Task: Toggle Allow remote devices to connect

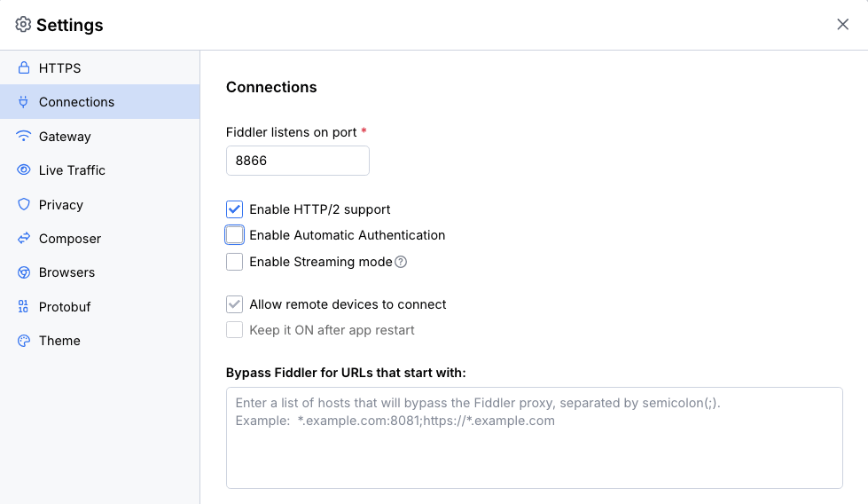Action: pyautogui.click(x=234, y=304)
